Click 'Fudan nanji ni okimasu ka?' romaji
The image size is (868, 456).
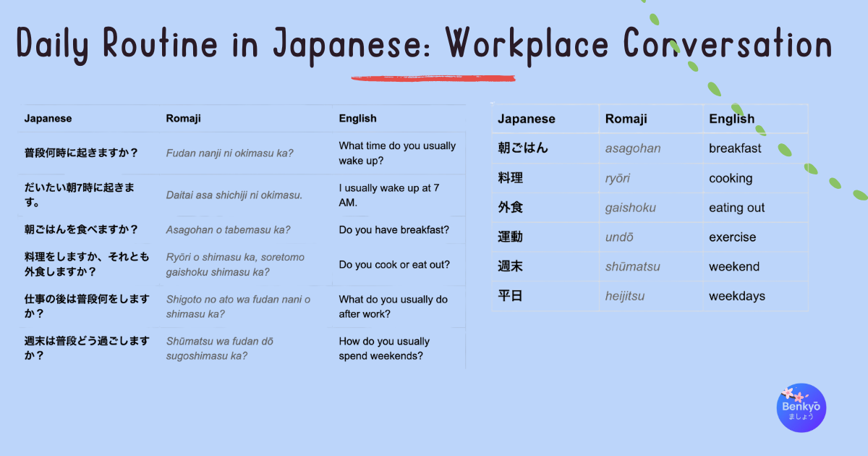point(230,153)
